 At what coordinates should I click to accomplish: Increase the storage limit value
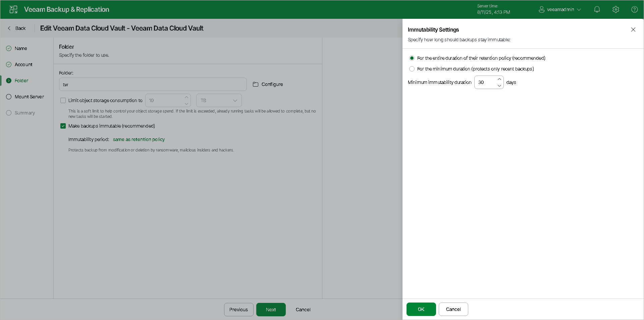[x=186, y=97]
